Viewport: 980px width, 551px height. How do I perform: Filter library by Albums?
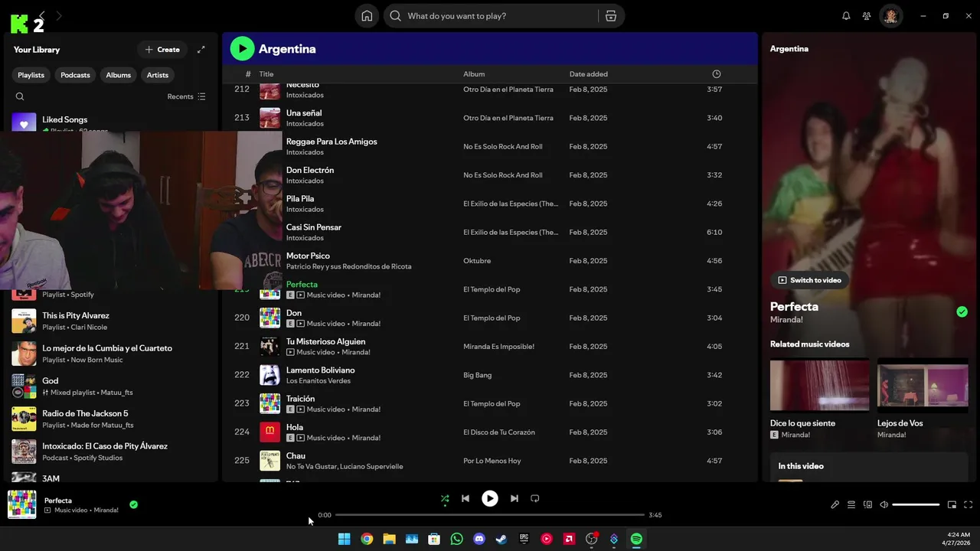119,75
